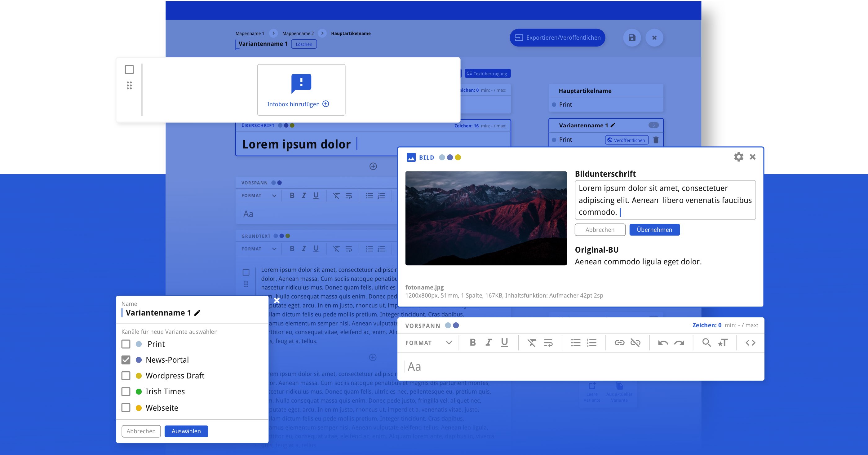Click the yellow channel dot in BILD header
This screenshot has width=868, height=455.
coord(458,157)
